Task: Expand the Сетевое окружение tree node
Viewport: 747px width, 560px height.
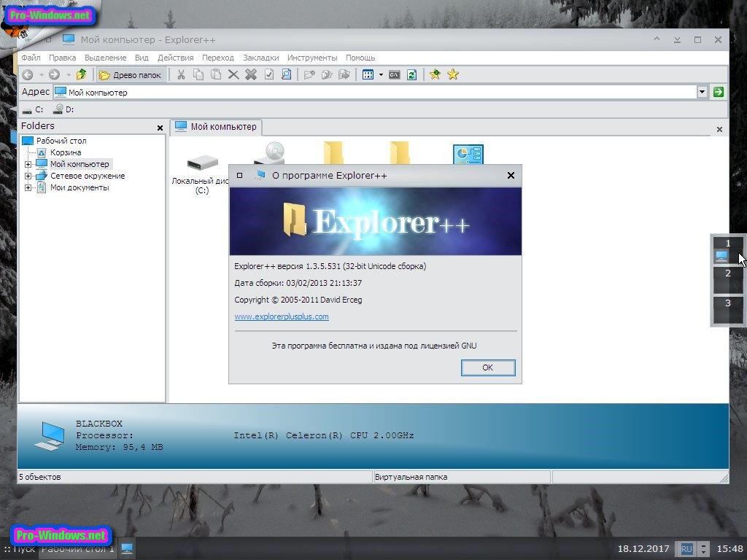Action: 28,176
